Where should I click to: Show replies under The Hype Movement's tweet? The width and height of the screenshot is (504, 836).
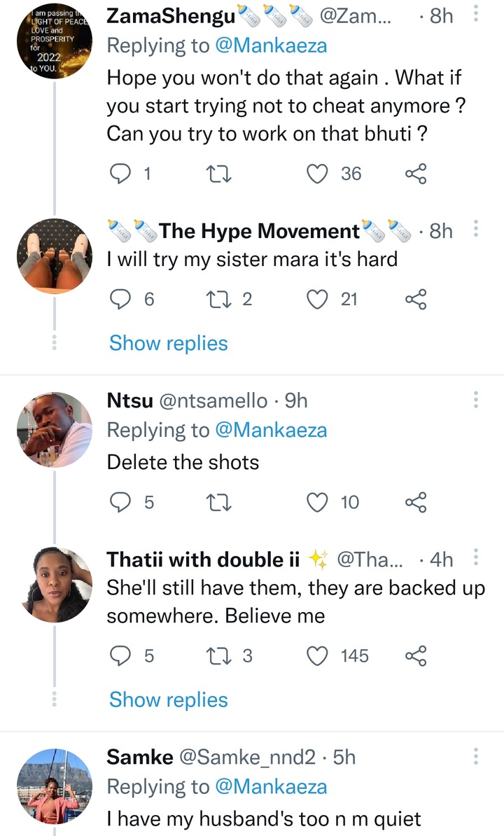[x=169, y=343]
